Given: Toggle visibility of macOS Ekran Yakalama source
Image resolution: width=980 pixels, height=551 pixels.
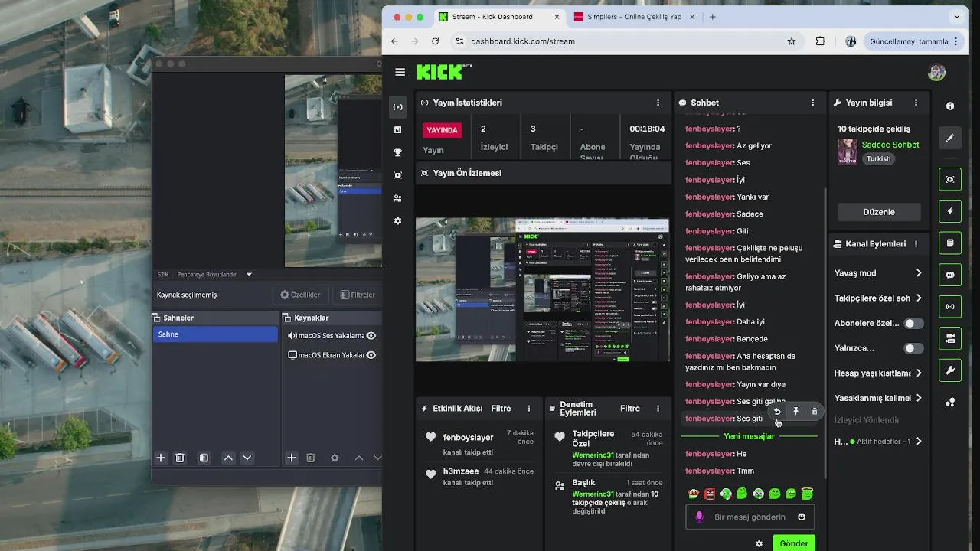Looking at the screenshot, I should coord(371,355).
